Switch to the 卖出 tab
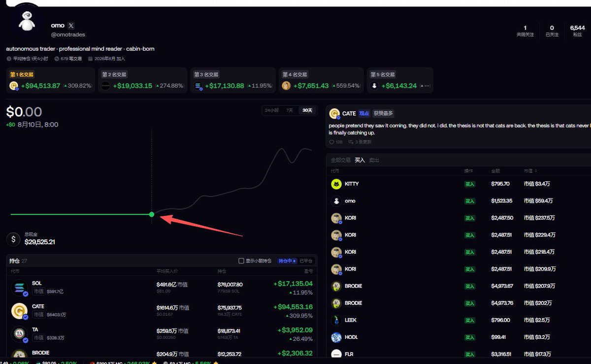The height and width of the screenshot is (364, 591). coord(374,160)
